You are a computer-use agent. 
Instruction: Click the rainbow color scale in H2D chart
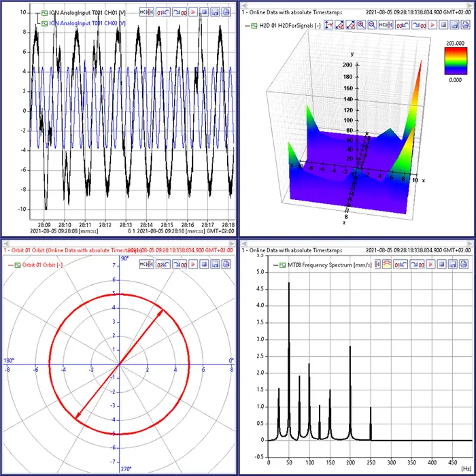click(456, 61)
